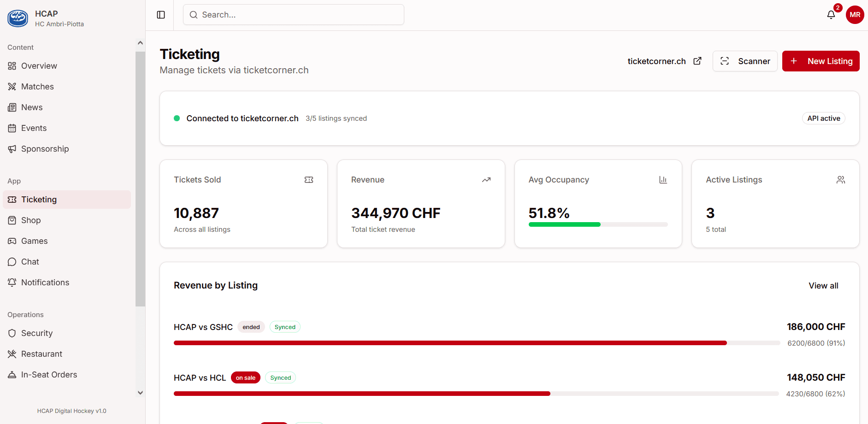
Task: Click the Ticketing ticket icon in sidebar
Action: click(12, 200)
